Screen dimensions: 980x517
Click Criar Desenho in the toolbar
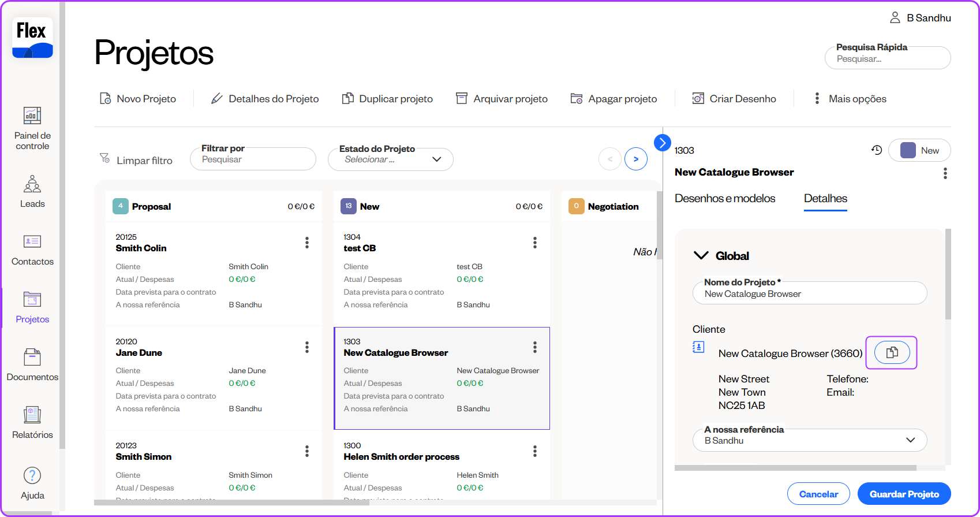click(x=734, y=99)
